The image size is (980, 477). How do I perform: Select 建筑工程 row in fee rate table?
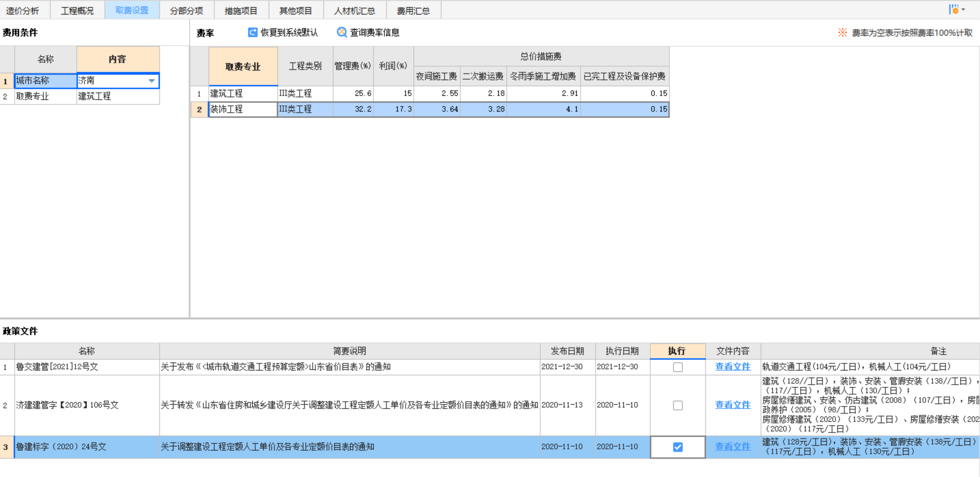430,93
